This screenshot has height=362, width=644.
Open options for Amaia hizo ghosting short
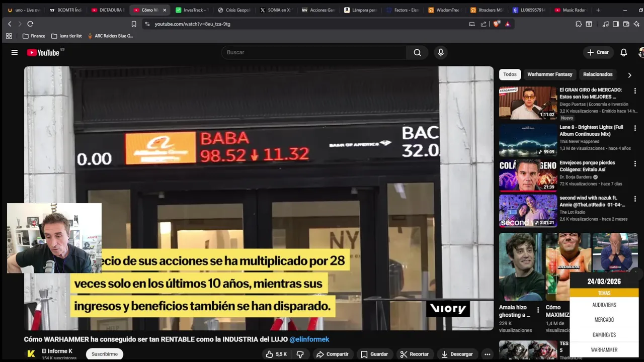click(x=538, y=310)
